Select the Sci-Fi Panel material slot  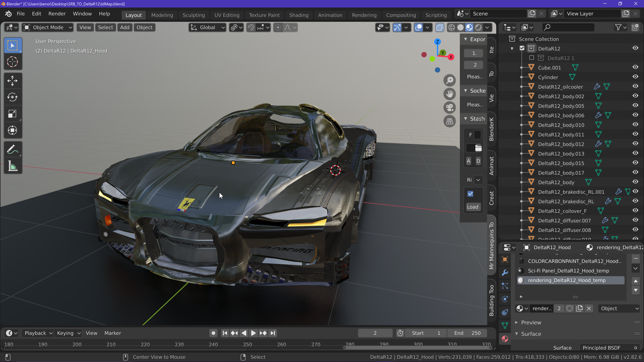pyautogui.click(x=568, y=271)
